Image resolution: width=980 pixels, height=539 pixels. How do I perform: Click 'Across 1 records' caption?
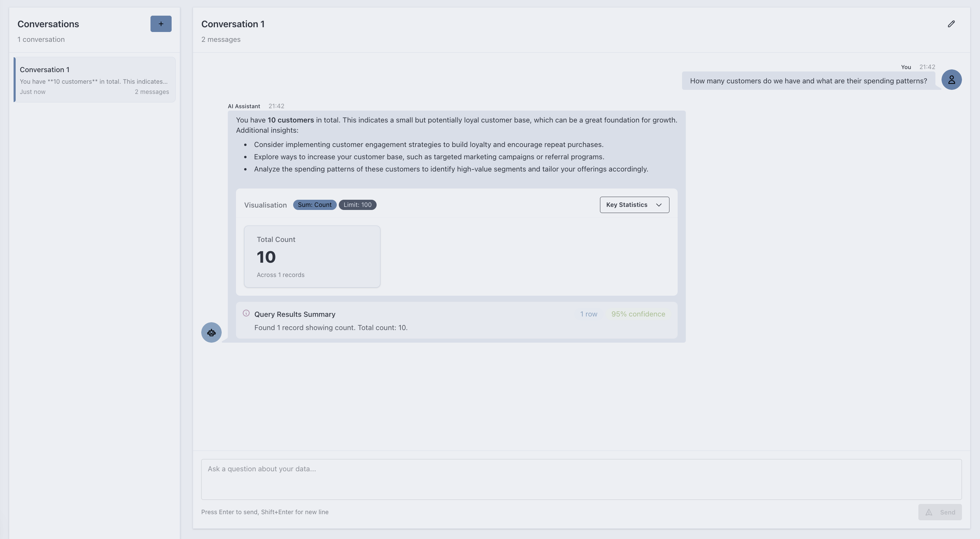click(280, 275)
